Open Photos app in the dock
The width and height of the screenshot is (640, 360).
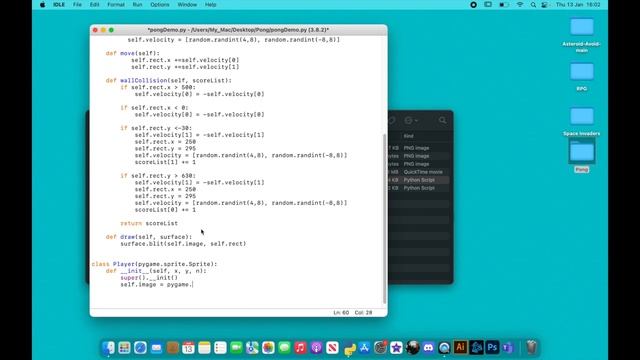(268, 348)
